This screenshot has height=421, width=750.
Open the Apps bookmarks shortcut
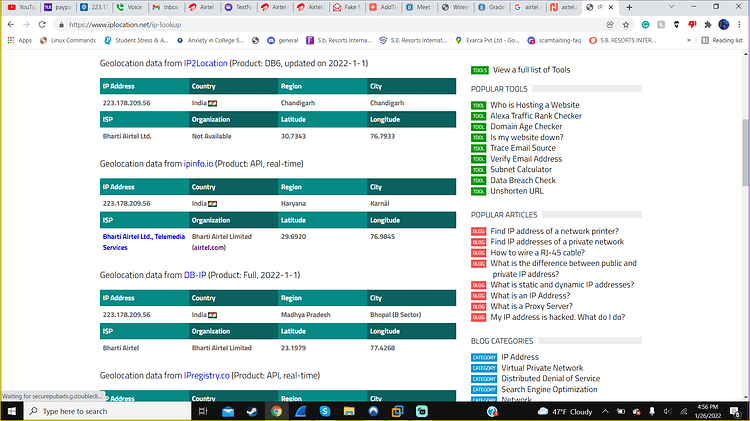tap(20, 40)
